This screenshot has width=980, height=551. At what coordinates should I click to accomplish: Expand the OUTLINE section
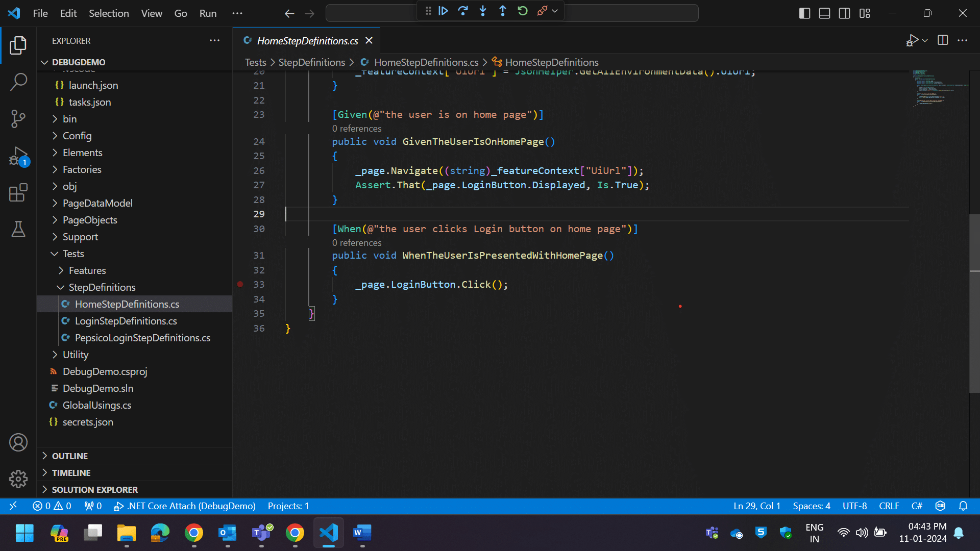click(x=135, y=456)
